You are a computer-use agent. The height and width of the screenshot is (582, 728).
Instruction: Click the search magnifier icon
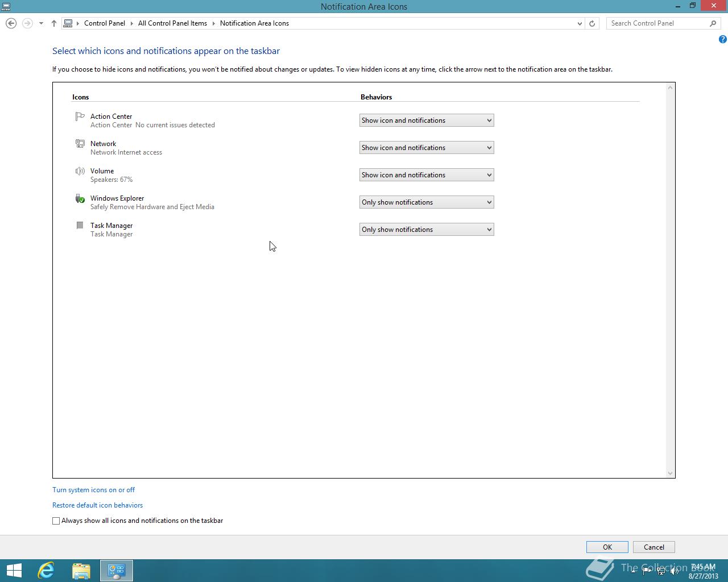tap(713, 23)
